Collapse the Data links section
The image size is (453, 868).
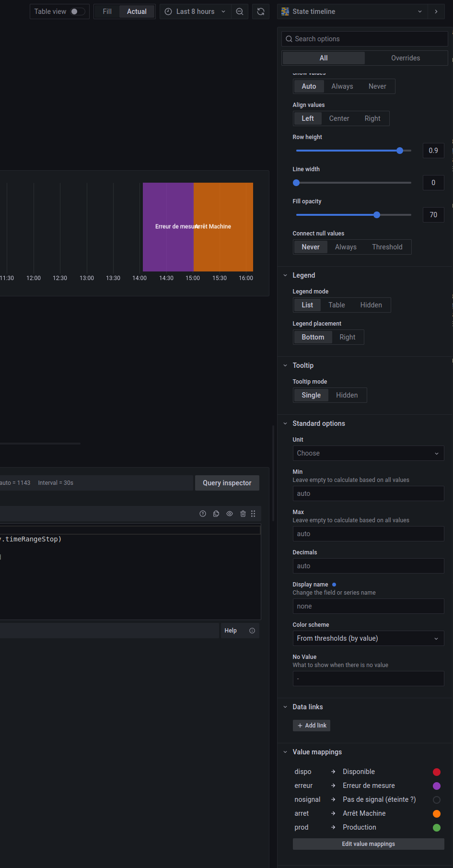[285, 707]
